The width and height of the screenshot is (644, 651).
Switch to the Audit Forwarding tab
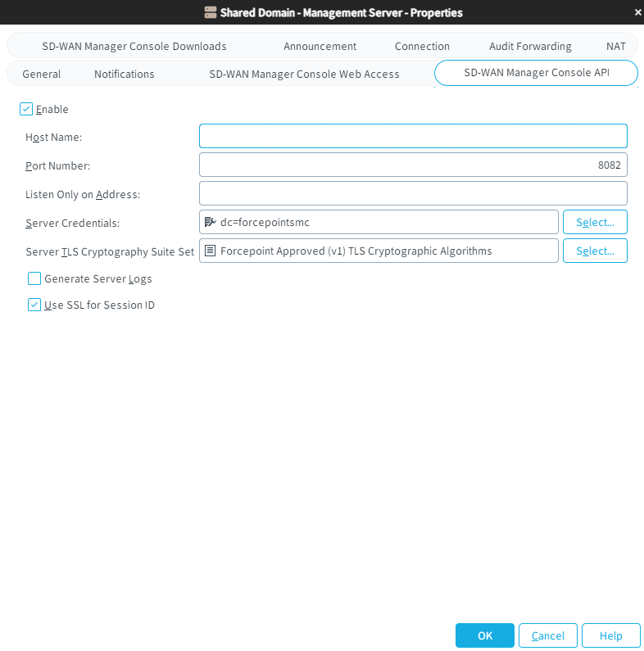pyautogui.click(x=530, y=46)
